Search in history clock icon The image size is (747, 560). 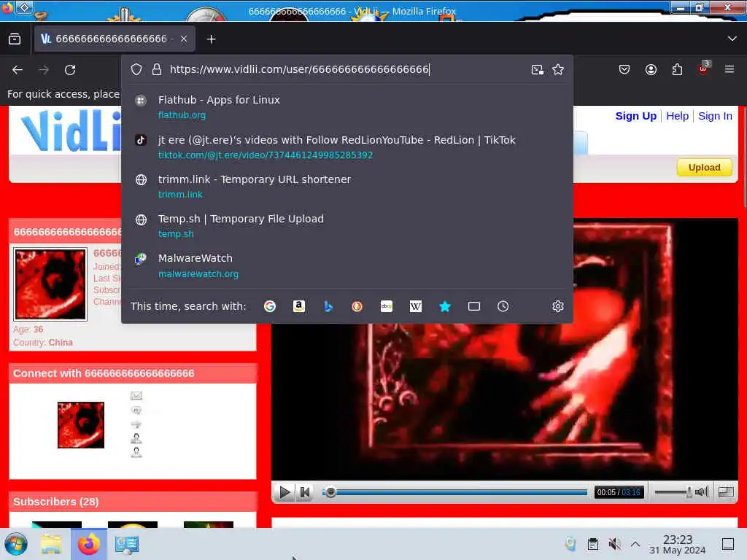(x=503, y=306)
